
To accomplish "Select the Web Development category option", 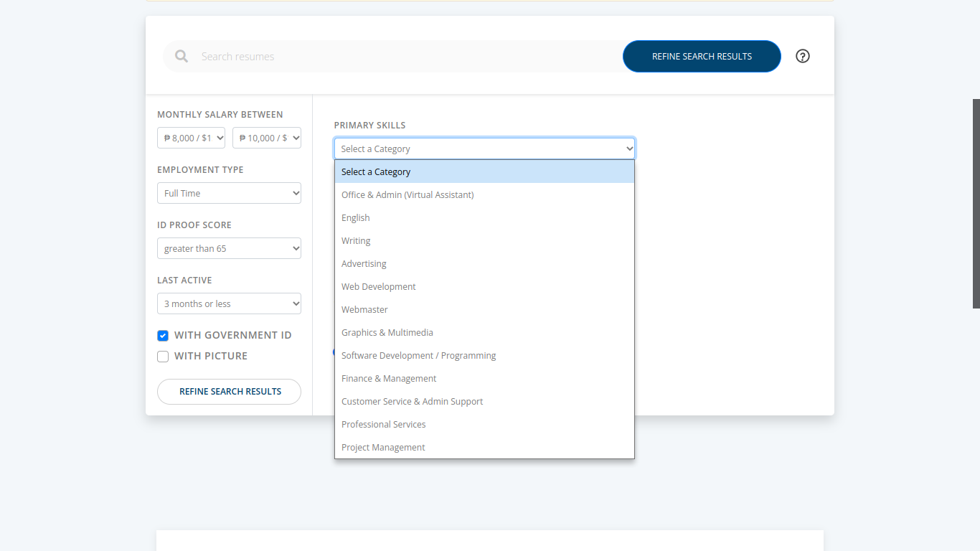I will point(484,286).
